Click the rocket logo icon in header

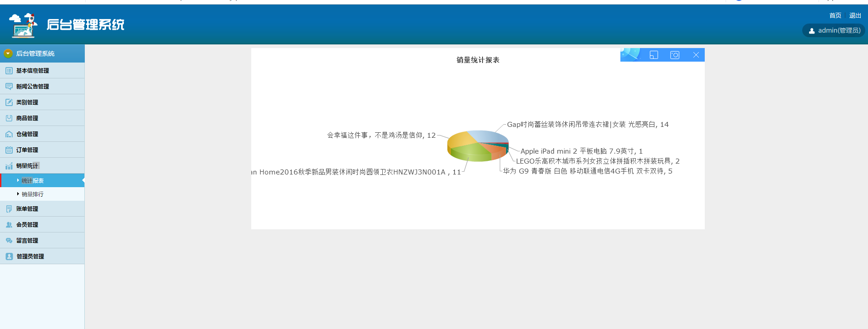[x=23, y=25]
